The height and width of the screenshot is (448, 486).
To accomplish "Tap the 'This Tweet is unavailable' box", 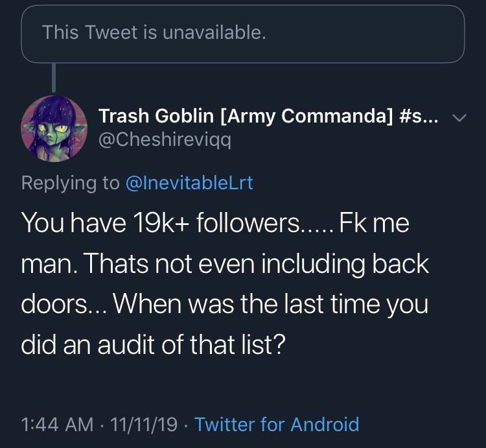I will pos(243,34).
